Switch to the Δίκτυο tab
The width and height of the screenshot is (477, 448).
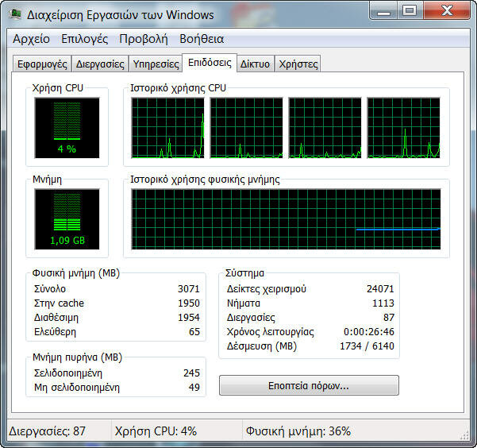tap(255, 64)
